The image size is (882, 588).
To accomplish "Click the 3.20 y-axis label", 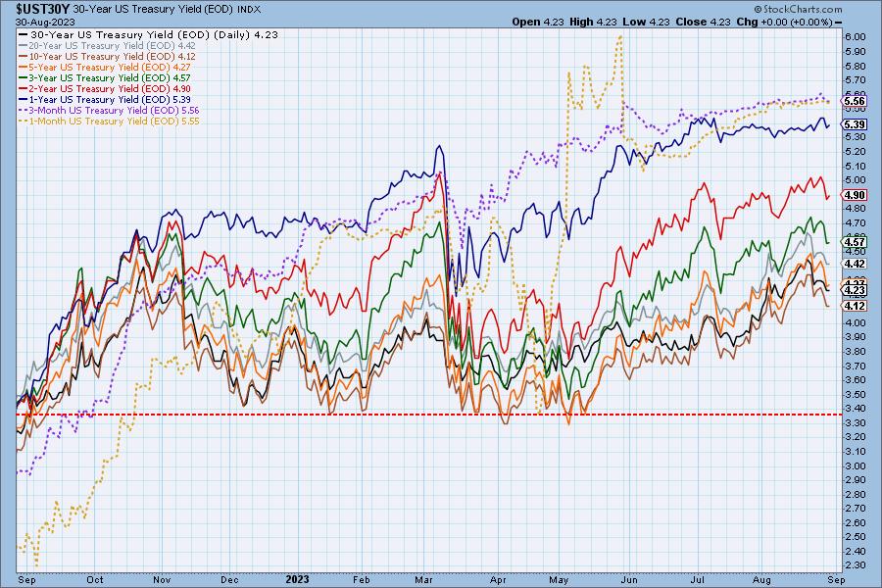I will click(856, 437).
